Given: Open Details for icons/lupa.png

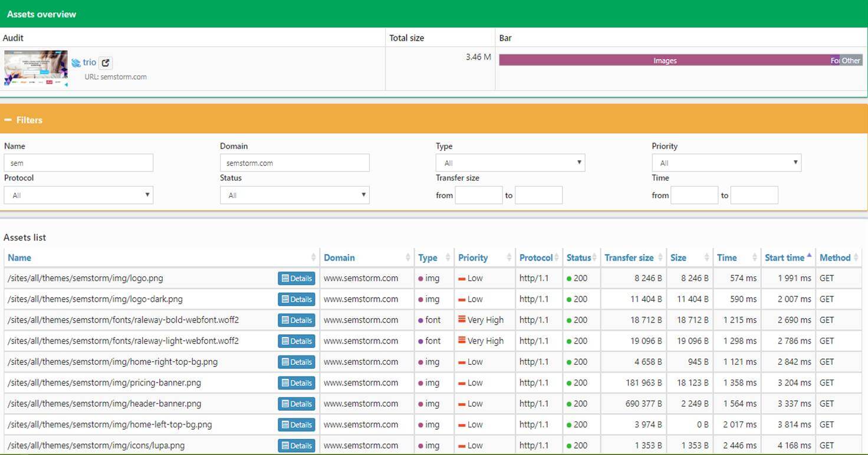Looking at the screenshot, I should (x=297, y=446).
